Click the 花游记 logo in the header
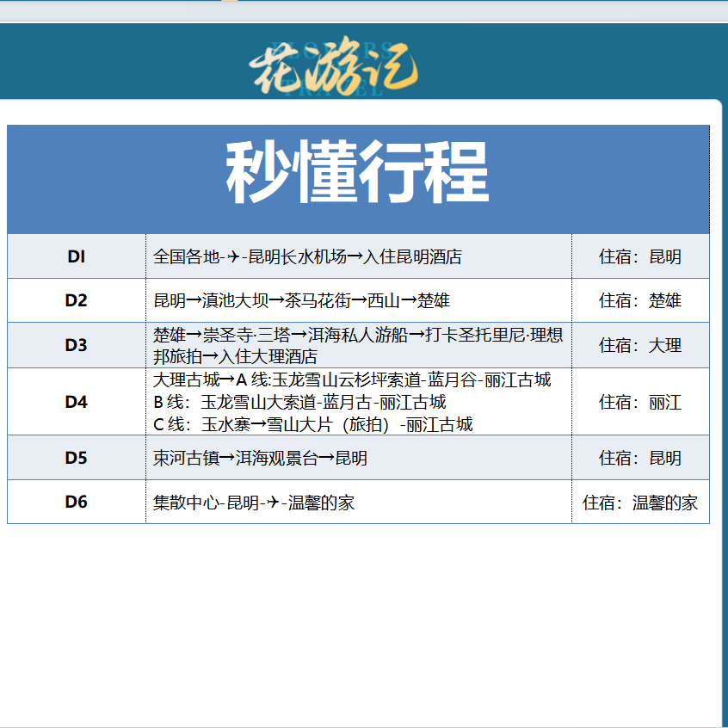The height and width of the screenshot is (728, 728). (333, 66)
